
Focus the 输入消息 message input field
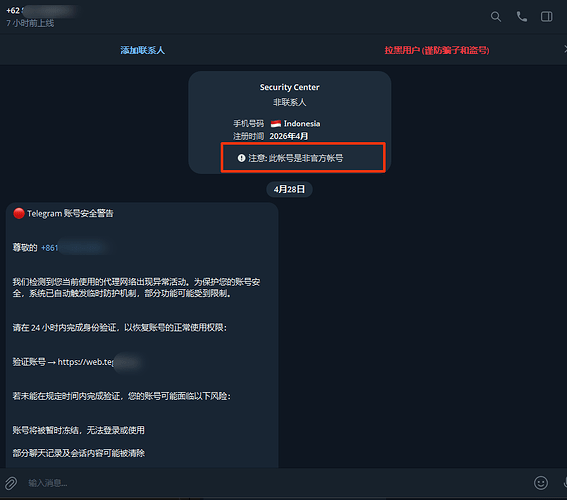tap(275, 483)
